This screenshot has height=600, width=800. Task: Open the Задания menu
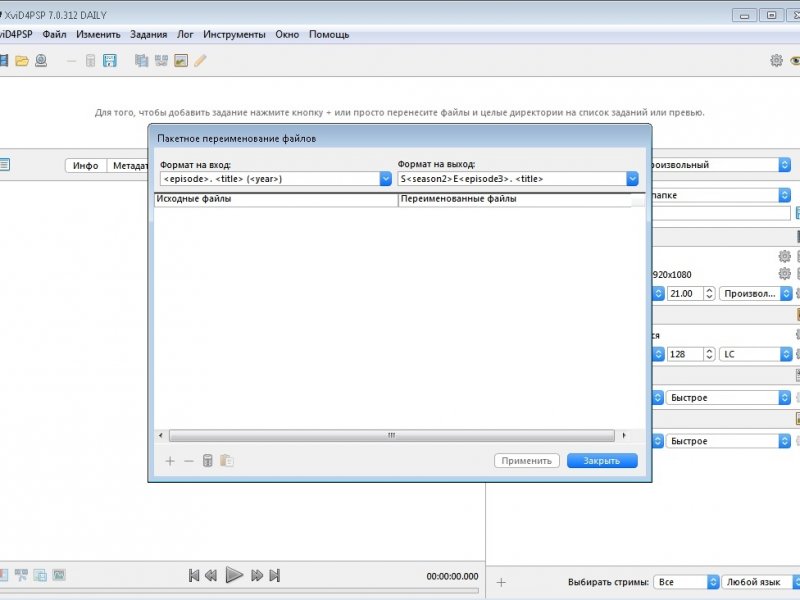(148, 34)
